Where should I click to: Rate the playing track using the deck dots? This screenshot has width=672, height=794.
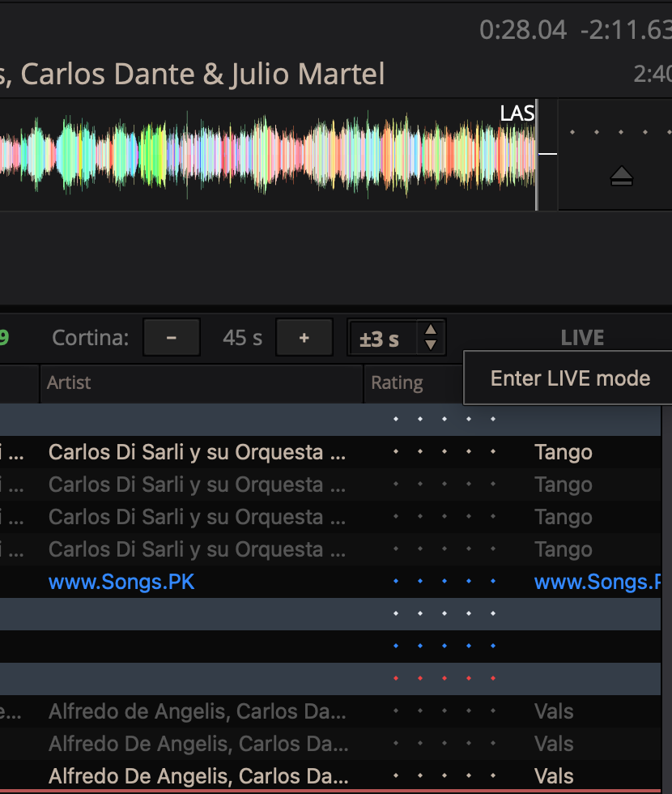[620, 132]
